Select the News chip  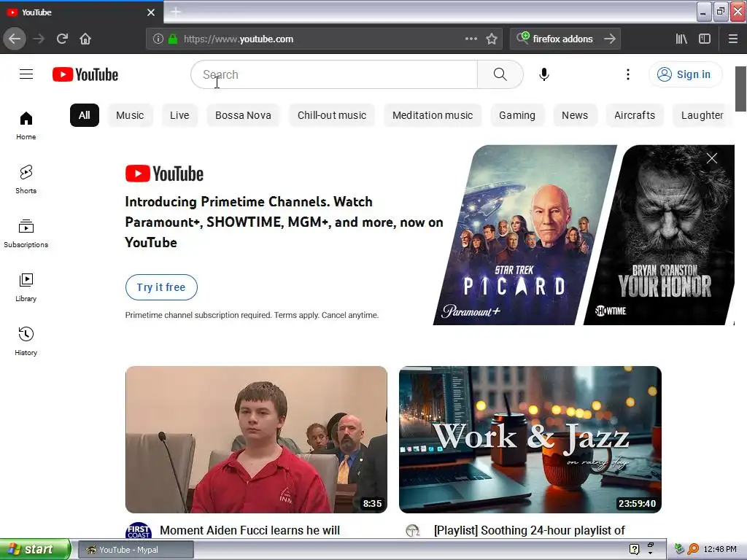point(575,115)
